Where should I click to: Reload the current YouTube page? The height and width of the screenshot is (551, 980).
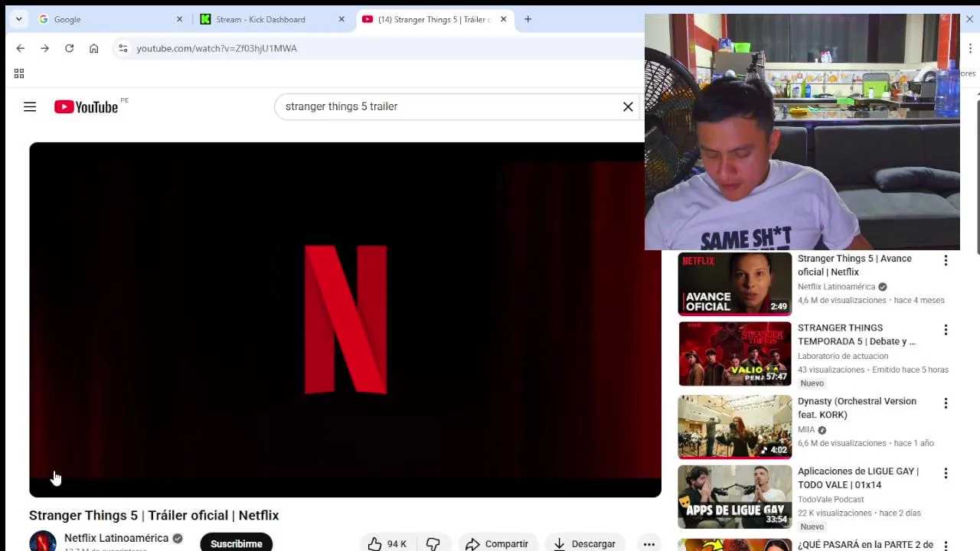click(x=70, y=48)
